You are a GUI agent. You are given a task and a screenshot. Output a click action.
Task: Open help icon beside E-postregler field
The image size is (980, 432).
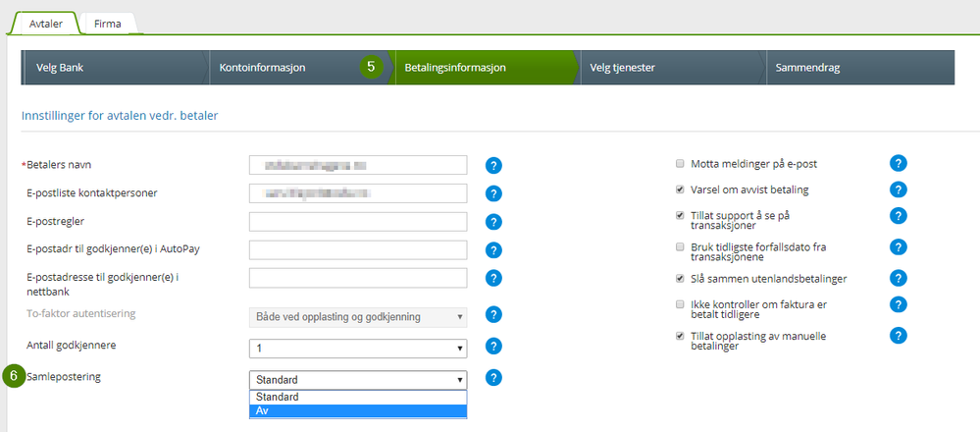(x=493, y=222)
